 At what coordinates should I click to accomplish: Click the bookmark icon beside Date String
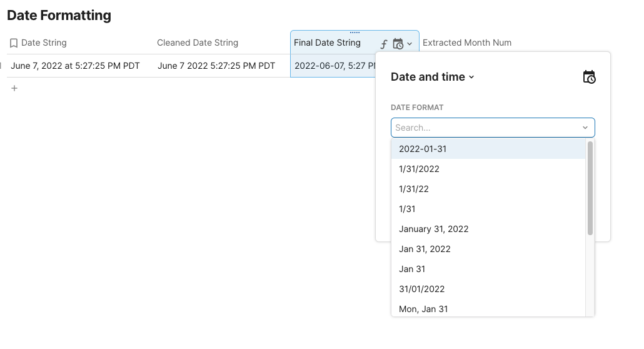point(14,43)
